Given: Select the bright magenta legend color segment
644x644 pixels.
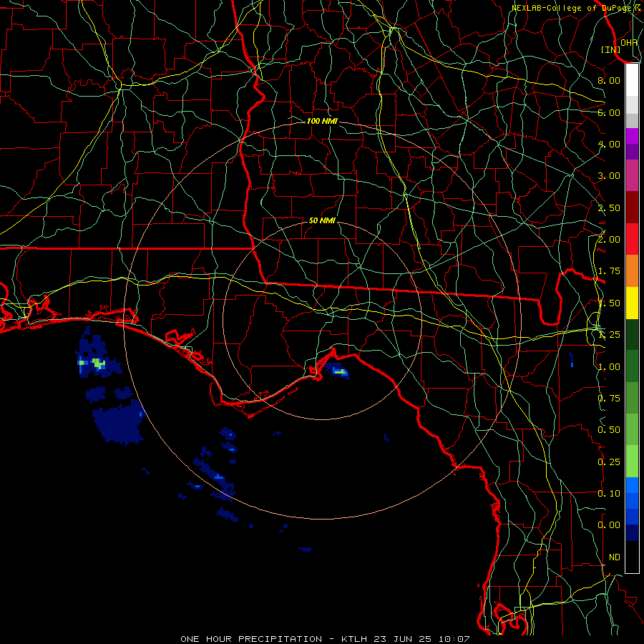Looking at the screenshot, I should point(632,136).
